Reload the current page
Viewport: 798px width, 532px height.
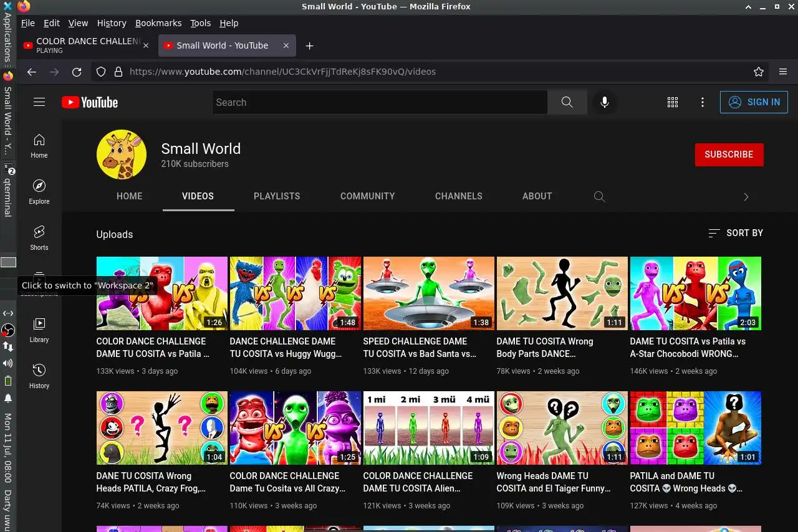pos(77,72)
